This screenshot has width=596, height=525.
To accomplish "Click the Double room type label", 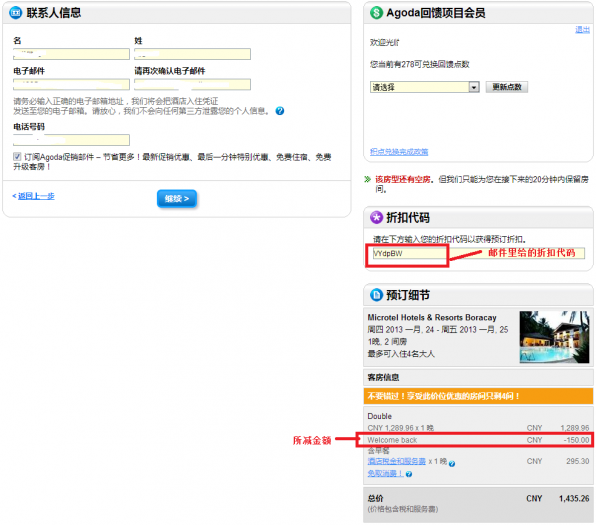I will coord(379,416).
